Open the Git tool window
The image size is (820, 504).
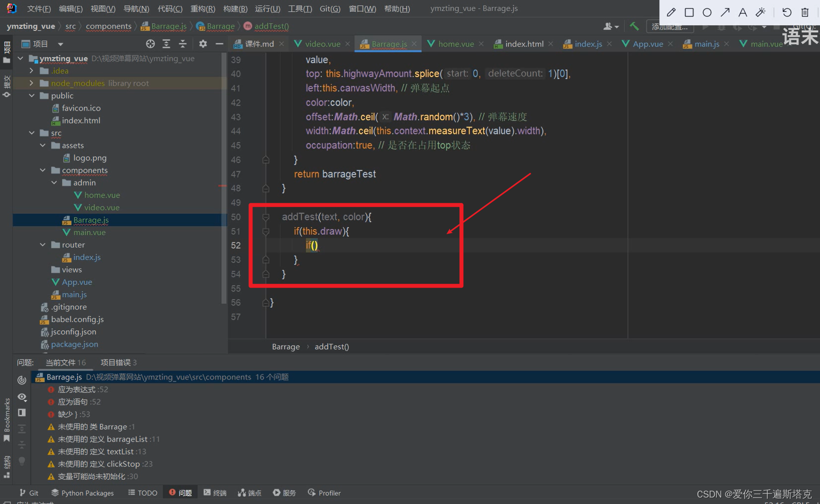(x=29, y=493)
